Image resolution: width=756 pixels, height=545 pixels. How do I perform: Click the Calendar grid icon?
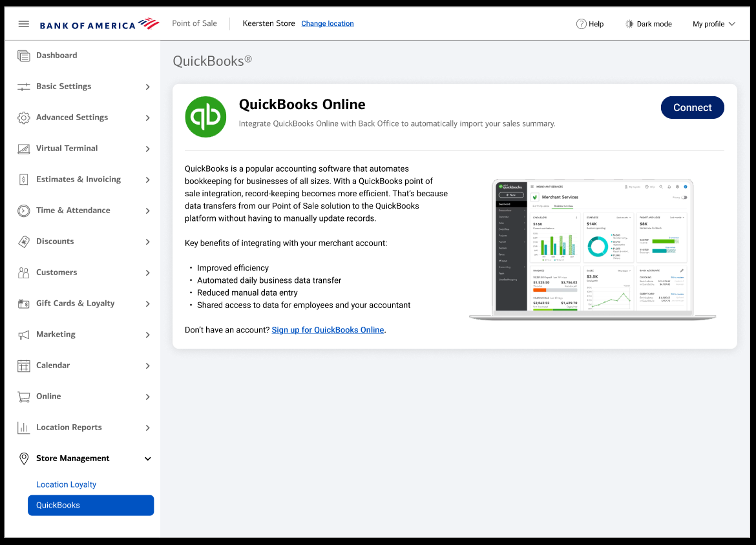(x=24, y=365)
